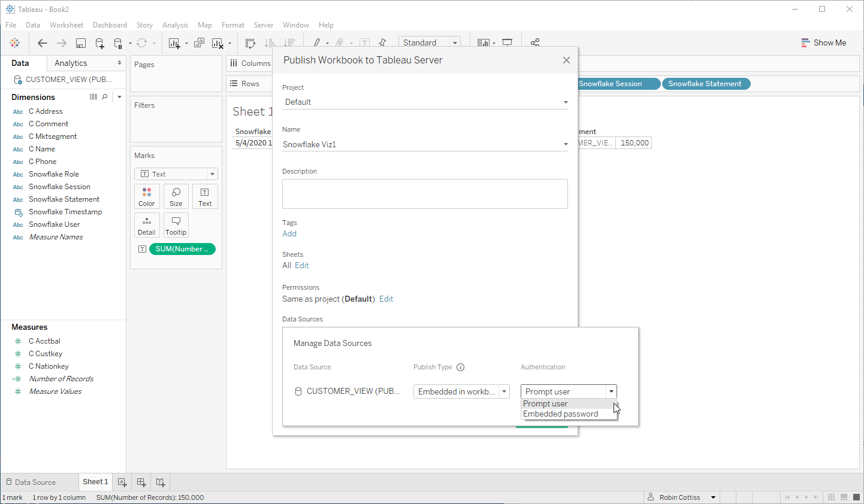Click the New Data Source icon
Image resolution: width=864 pixels, height=504 pixels.
point(100,42)
